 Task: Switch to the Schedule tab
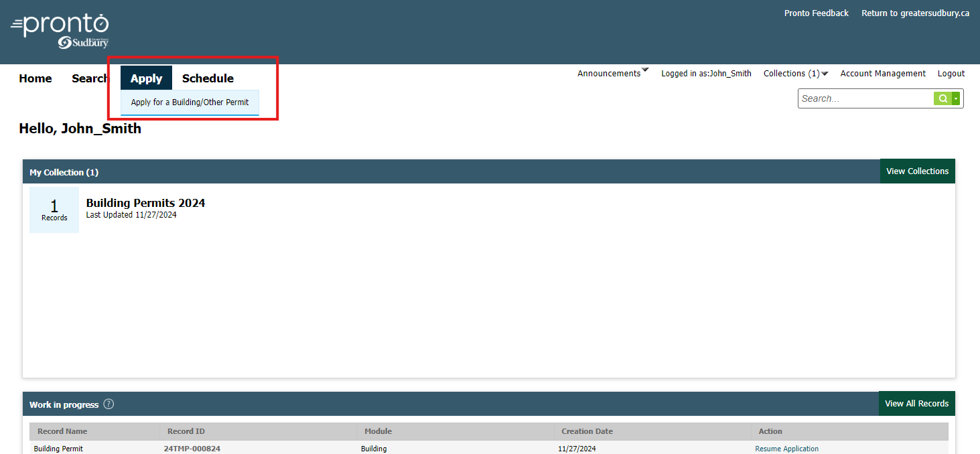(x=208, y=78)
